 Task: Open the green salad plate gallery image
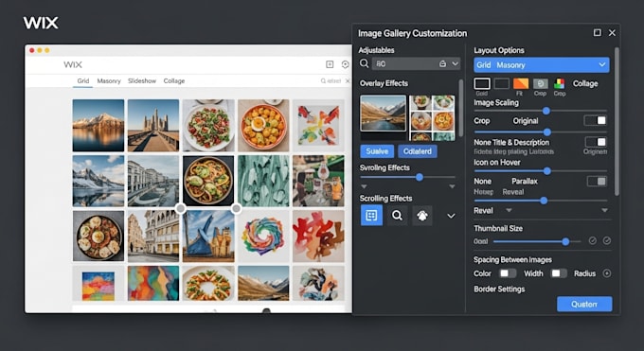[208, 125]
